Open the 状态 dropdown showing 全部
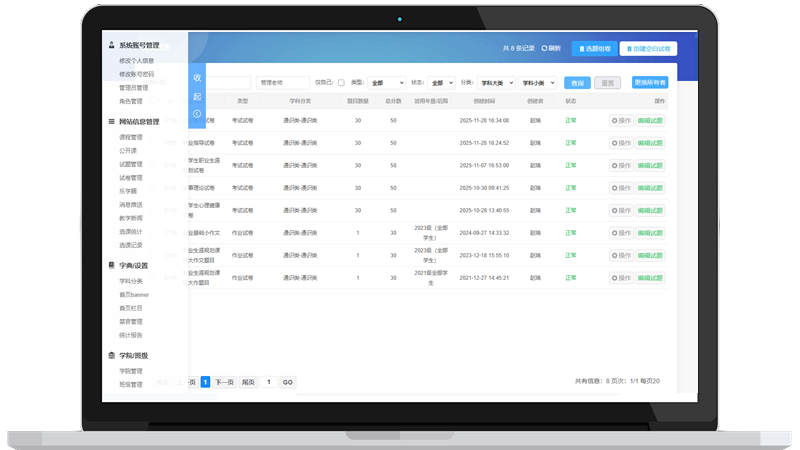 tap(441, 83)
